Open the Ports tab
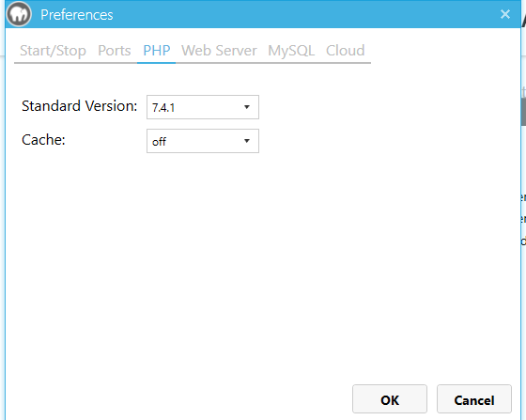Viewport: 526px width, 420px height. pyautogui.click(x=115, y=51)
